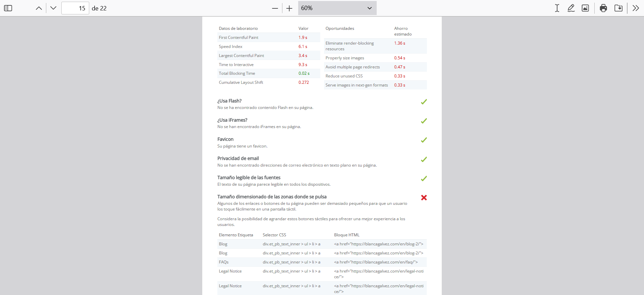Click the faq href text in table

(x=376, y=262)
